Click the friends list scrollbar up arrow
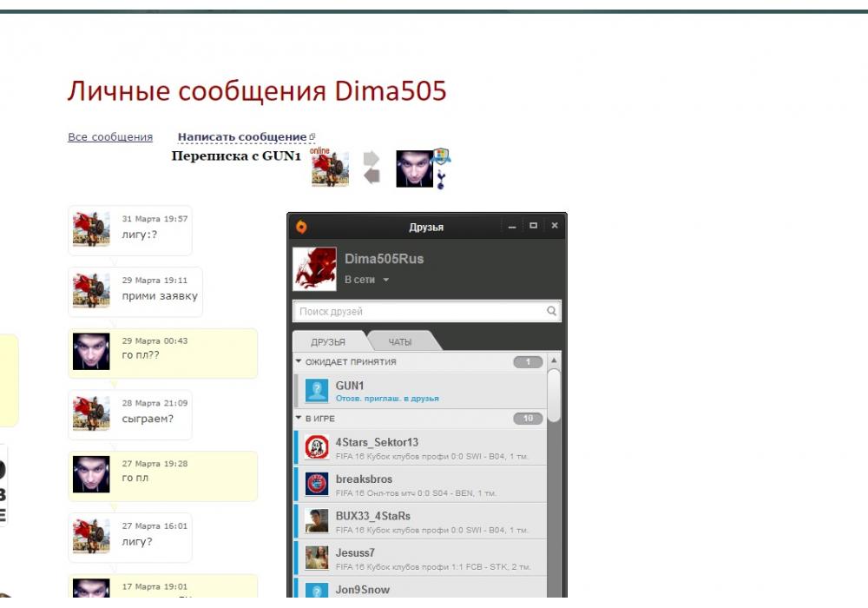Viewport: 868px width, 608px height. pyautogui.click(x=554, y=360)
